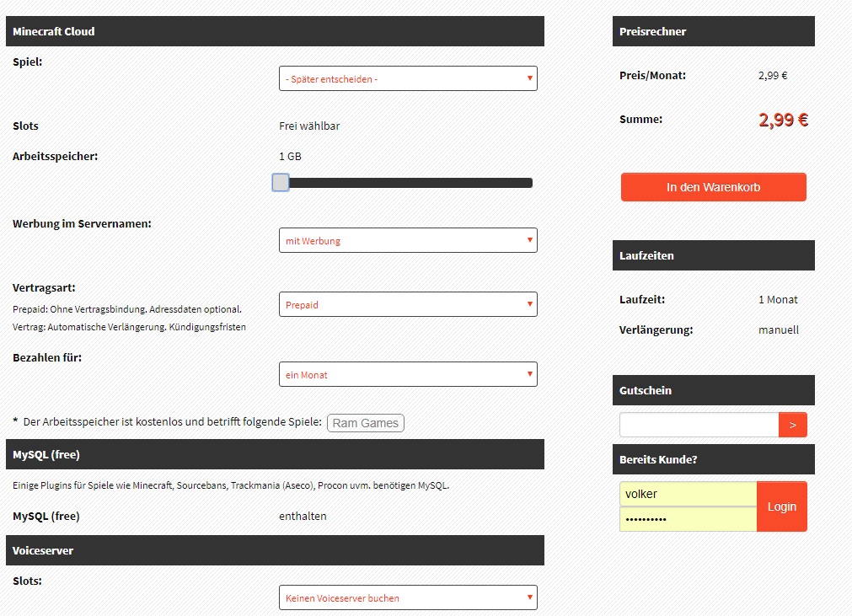Screen dimensions: 852x616
Task: Click the Preis/Monat value '2,99 €'
Action: click(x=773, y=76)
